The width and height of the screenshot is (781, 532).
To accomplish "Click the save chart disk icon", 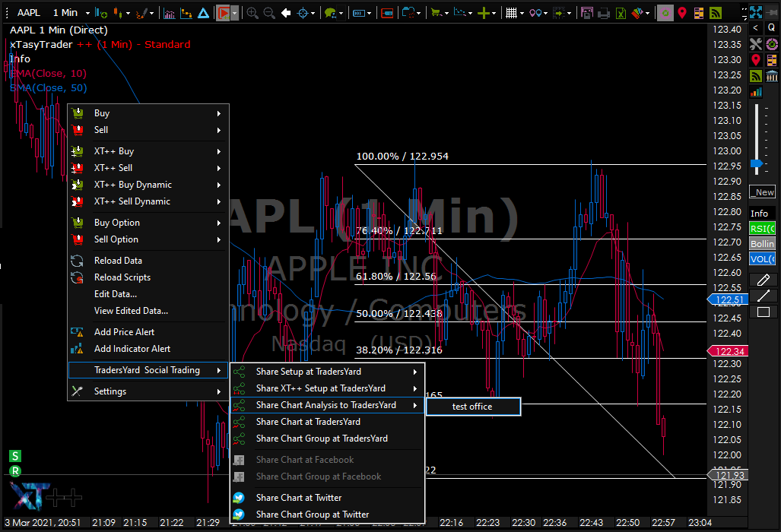I will click(x=587, y=13).
